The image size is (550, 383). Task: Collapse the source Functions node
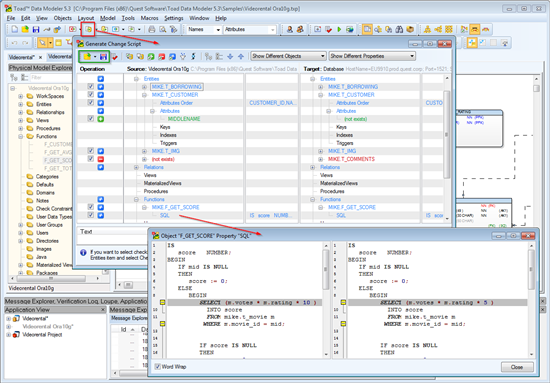136,199
